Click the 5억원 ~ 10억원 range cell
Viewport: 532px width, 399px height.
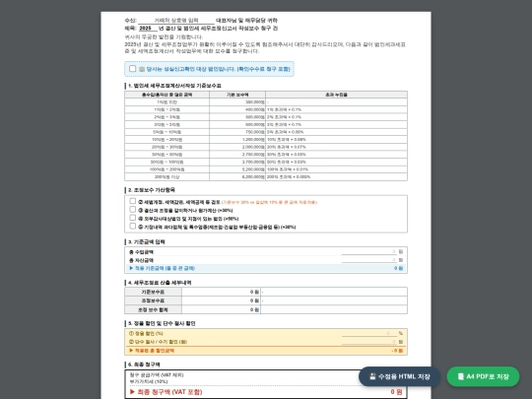pyautogui.click(x=166, y=132)
